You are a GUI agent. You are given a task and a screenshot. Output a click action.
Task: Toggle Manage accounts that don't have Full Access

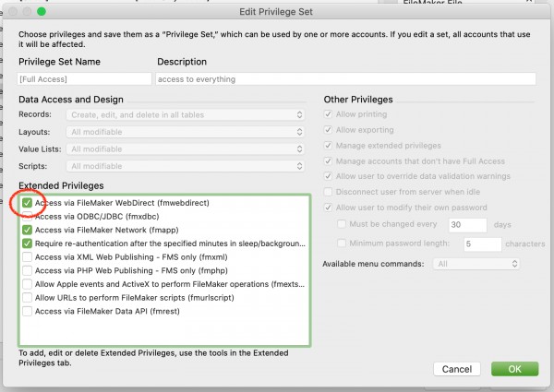coord(328,161)
